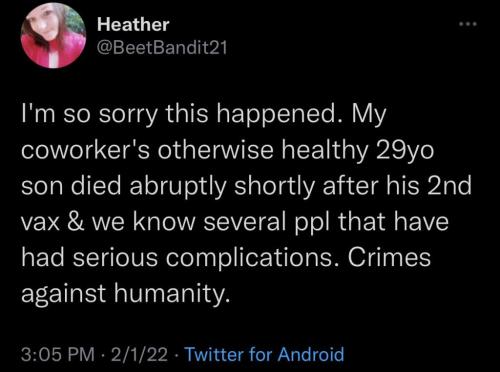
Task: Click the tweet's first line "I'm so sorry"
Action: [x=89, y=115]
